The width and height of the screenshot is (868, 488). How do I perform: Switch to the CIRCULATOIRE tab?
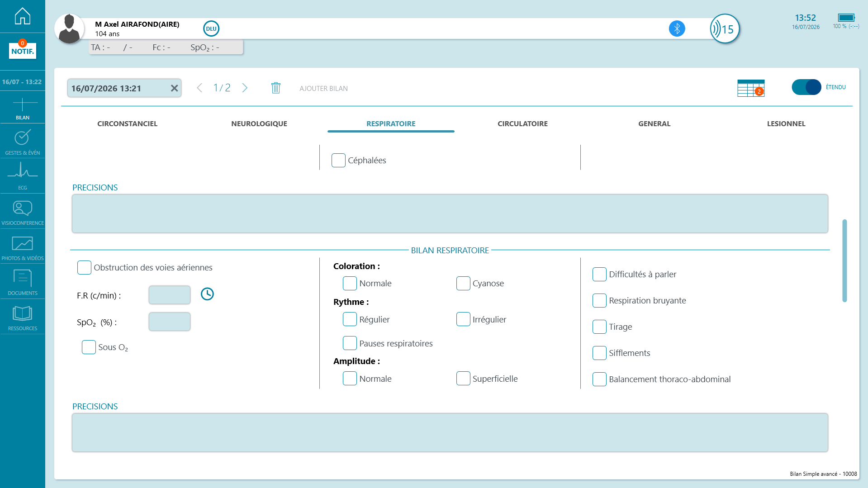tap(522, 123)
